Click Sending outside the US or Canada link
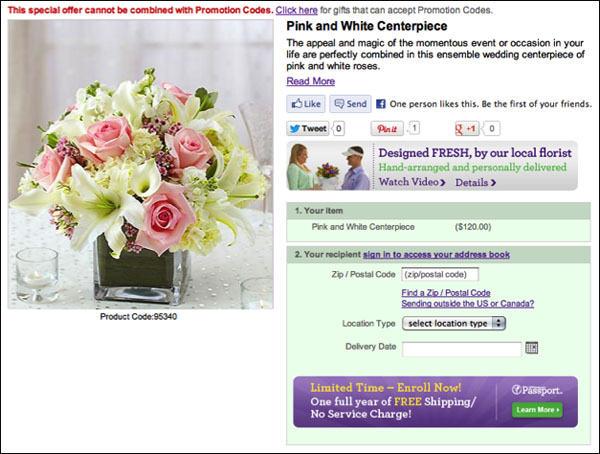 [468, 304]
